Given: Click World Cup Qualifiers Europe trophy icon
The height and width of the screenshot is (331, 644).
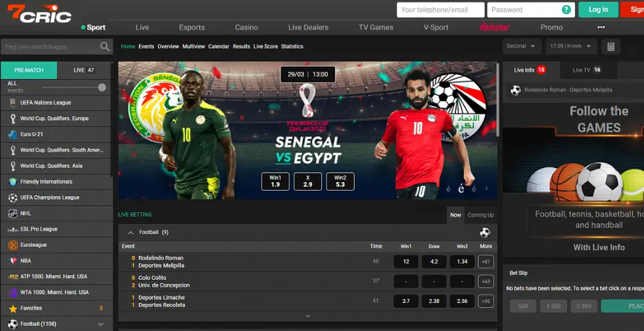Looking at the screenshot, I should pyautogui.click(x=13, y=119).
